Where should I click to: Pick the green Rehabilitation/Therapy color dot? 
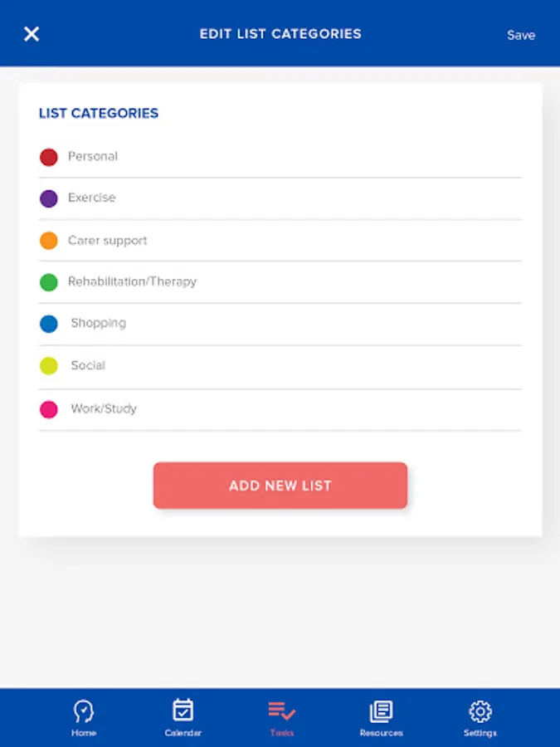49,282
